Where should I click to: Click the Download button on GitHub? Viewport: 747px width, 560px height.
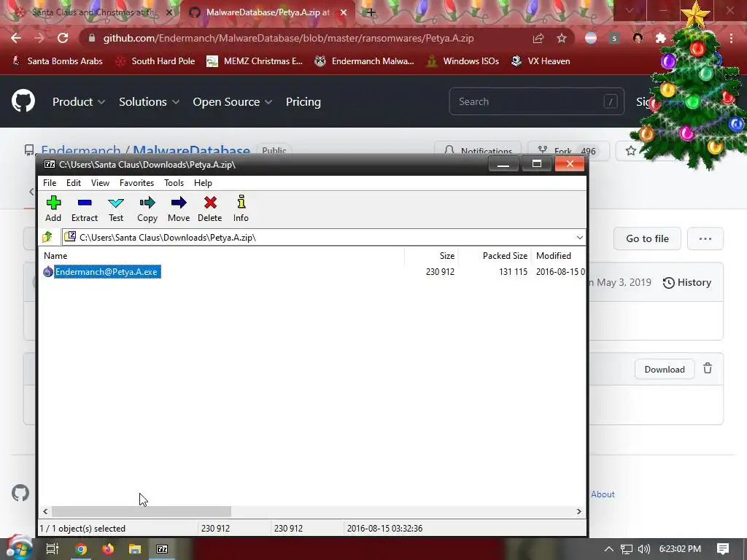click(x=664, y=370)
